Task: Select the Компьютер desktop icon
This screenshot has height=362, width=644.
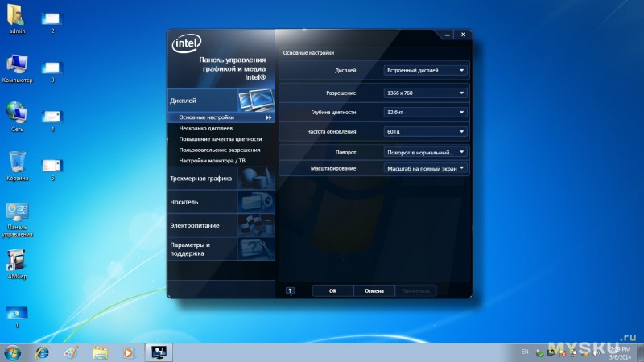Action: 17,68
